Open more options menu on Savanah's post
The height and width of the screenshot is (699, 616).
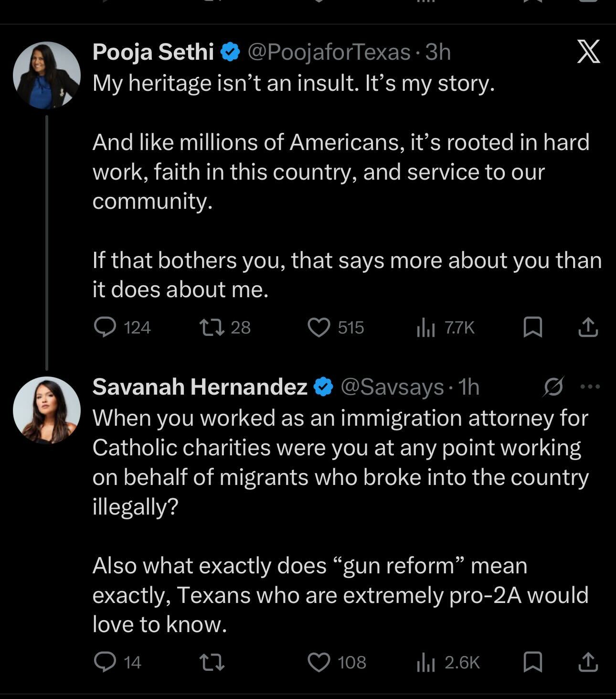(590, 387)
